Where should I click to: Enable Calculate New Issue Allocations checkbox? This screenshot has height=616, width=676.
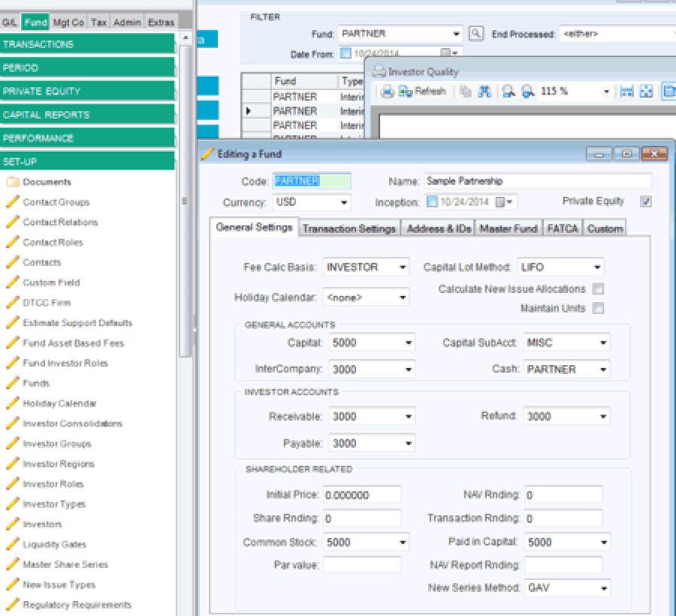click(598, 289)
